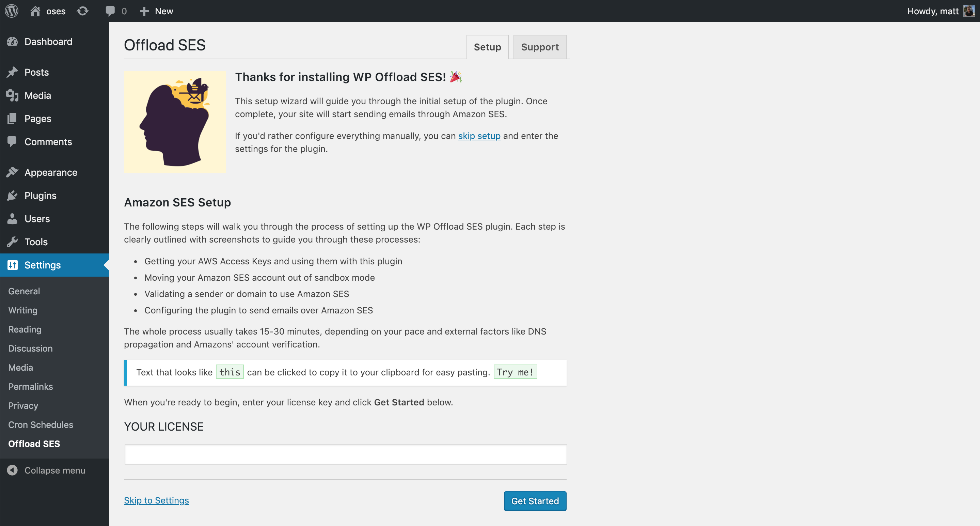Open Reading settings submenu
This screenshot has height=526, width=980.
(25, 329)
